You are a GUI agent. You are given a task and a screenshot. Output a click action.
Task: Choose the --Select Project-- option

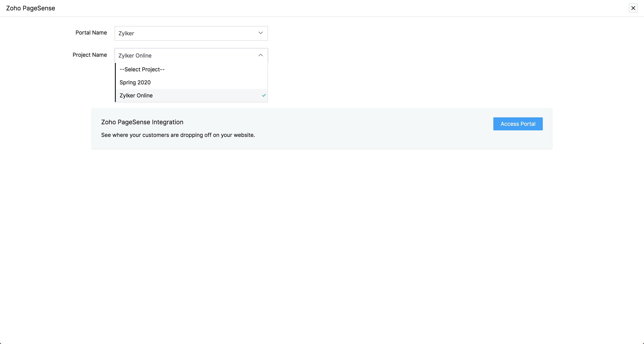tap(142, 69)
